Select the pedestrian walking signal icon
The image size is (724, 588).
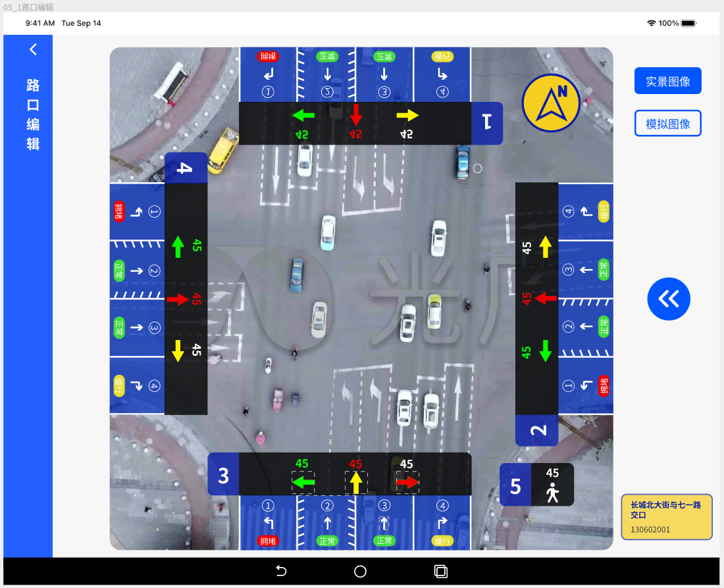point(552,492)
